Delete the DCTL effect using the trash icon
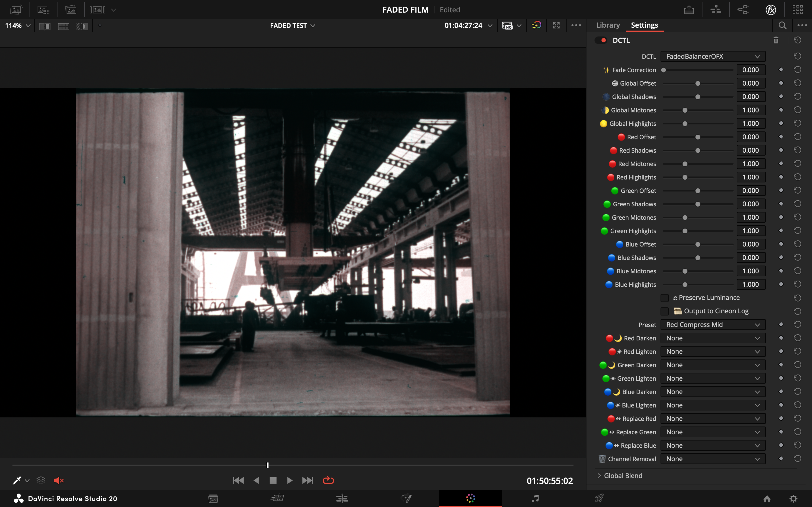This screenshot has width=812, height=507. pyautogui.click(x=776, y=40)
